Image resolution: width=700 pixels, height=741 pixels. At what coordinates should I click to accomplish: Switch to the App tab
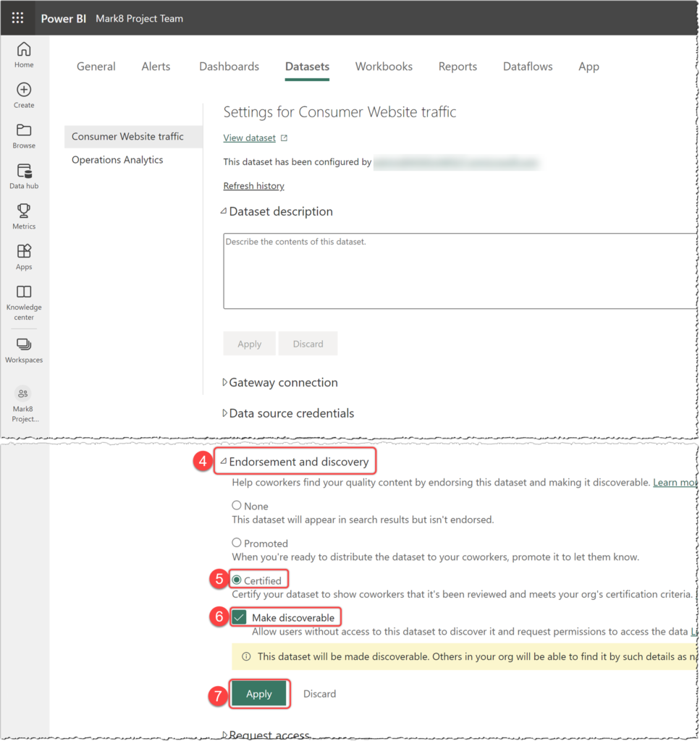click(589, 67)
